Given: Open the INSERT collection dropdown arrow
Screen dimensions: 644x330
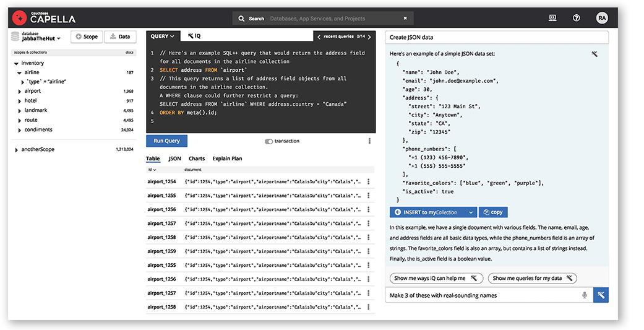Looking at the screenshot, I should tap(471, 212).
